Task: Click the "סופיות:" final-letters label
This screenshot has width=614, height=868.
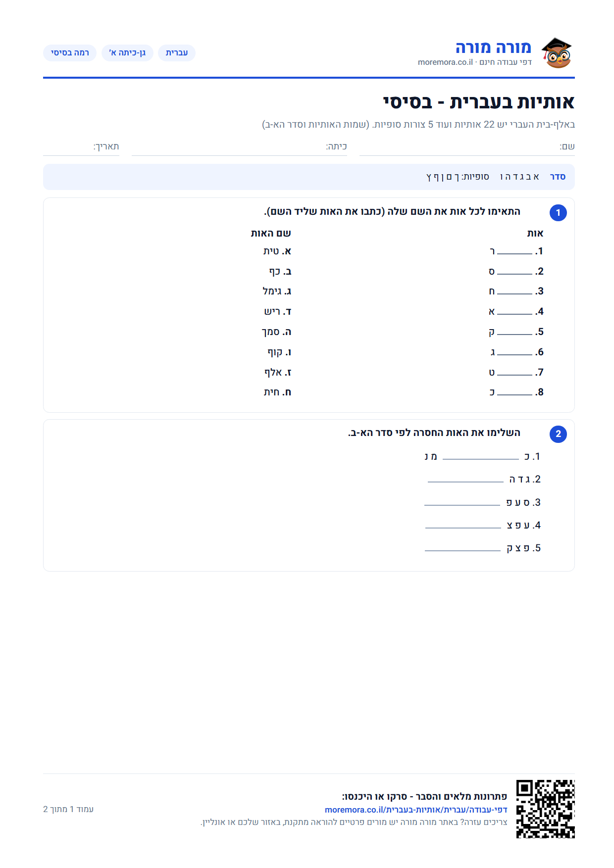Action: (475, 177)
